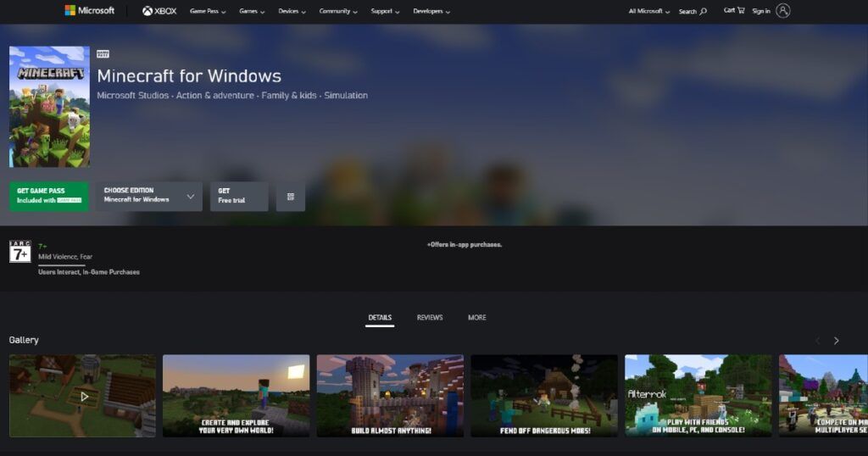Viewport: 868px width, 456px height.
Task: Open the QR code button
Action: point(291,197)
